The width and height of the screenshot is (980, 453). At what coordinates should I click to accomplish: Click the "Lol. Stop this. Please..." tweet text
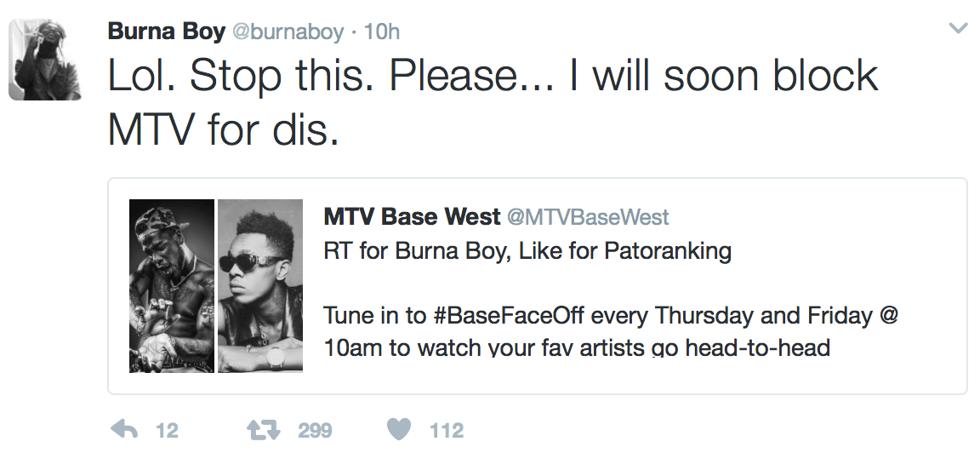[493, 77]
